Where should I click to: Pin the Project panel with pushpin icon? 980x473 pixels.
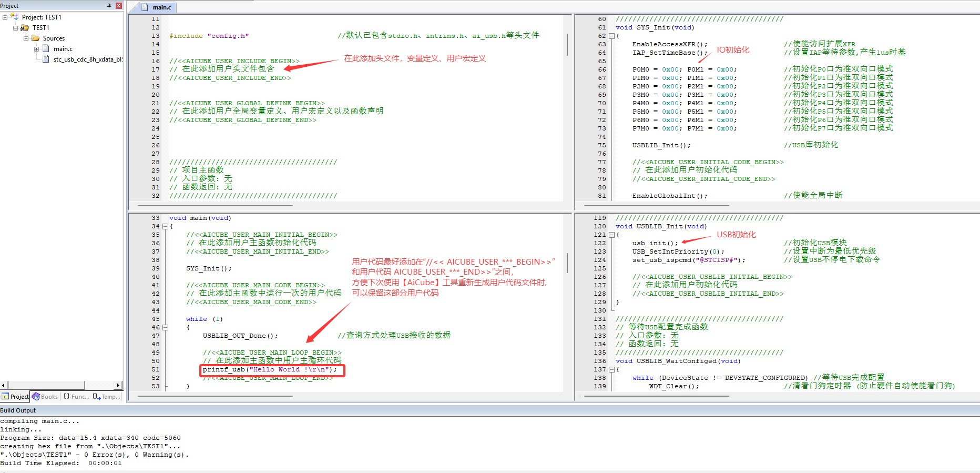pyautogui.click(x=109, y=6)
